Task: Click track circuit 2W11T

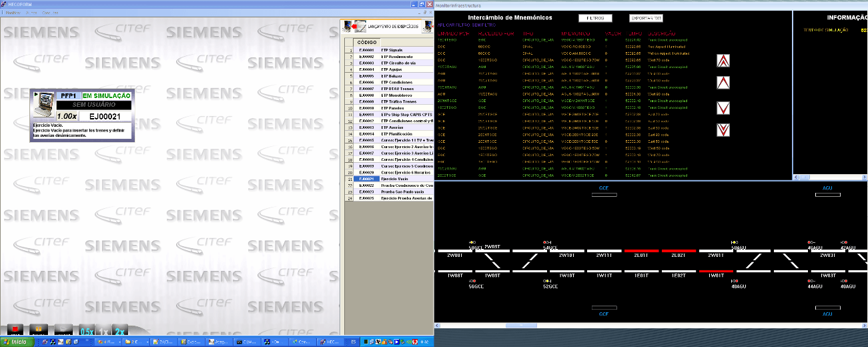Action: pyautogui.click(x=604, y=251)
